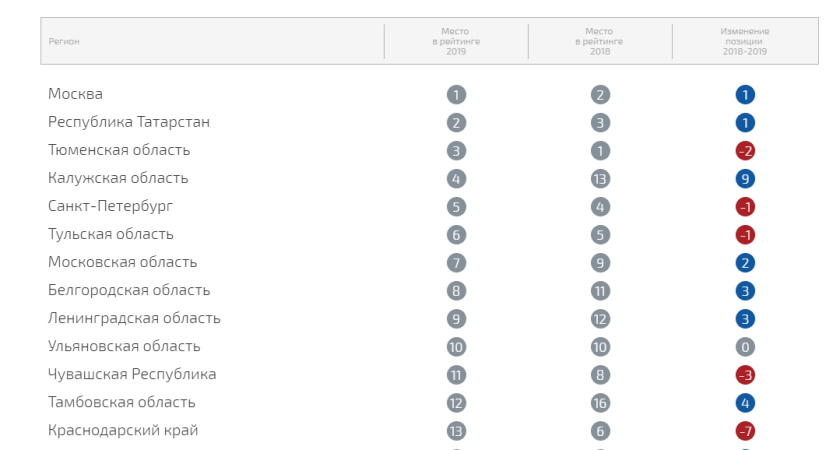Select the 'Санкт-Петербург' region name
The width and height of the screenshot is (840, 450).
[109, 206]
